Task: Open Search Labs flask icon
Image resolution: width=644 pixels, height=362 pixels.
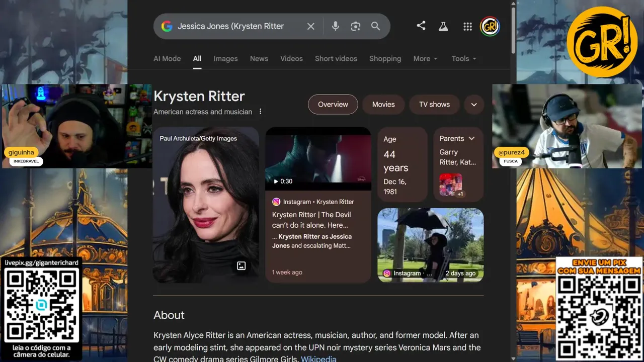Action: pyautogui.click(x=443, y=26)
